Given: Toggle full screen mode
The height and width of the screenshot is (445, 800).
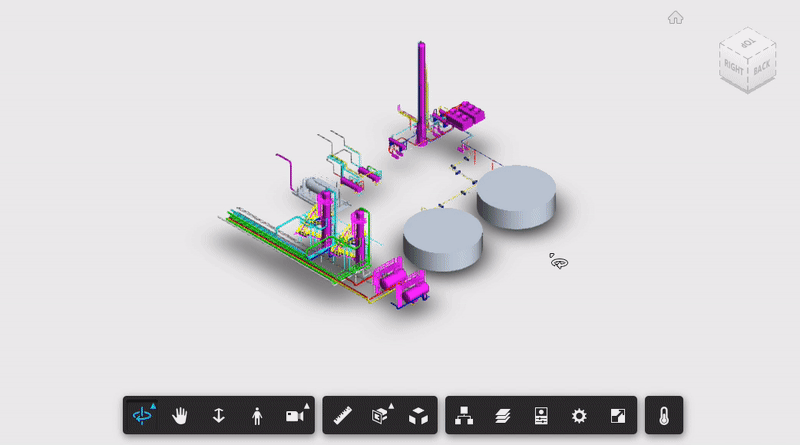Looking at the screenshot, I should point(617,416).
